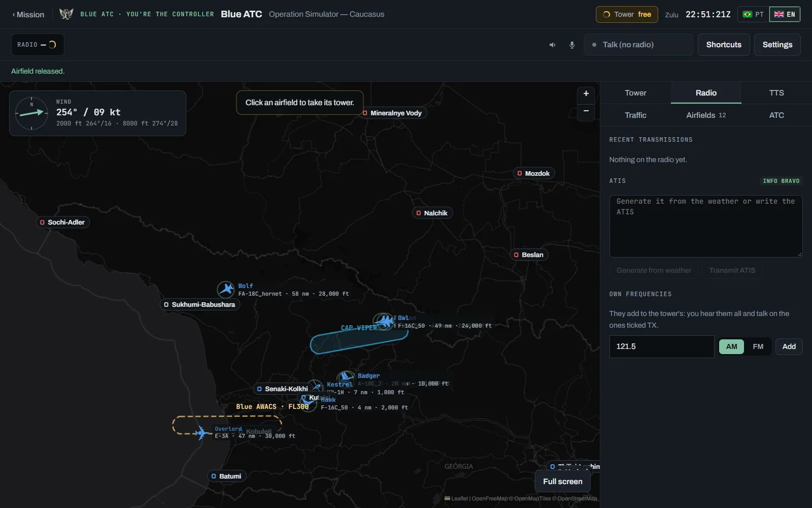Click Transmit ATIS button
The height and width of the screenshot is (508, 812).
tap(732, 270)
